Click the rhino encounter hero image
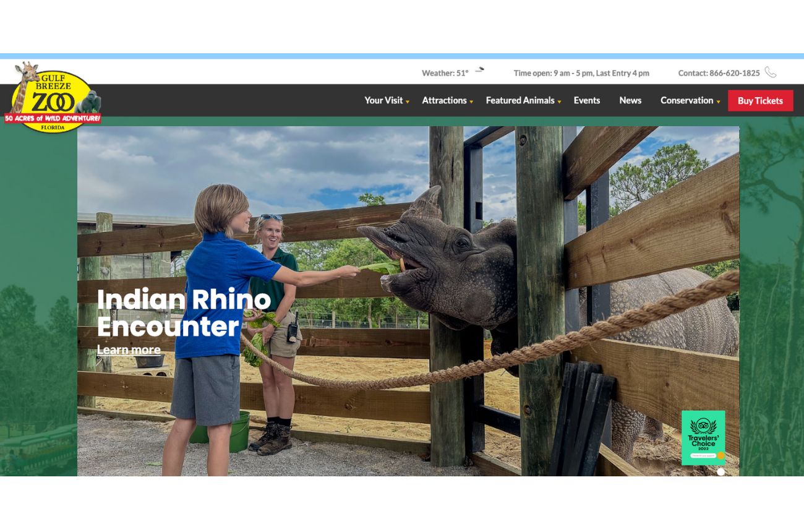804x532 pixels. pos(408,301)
